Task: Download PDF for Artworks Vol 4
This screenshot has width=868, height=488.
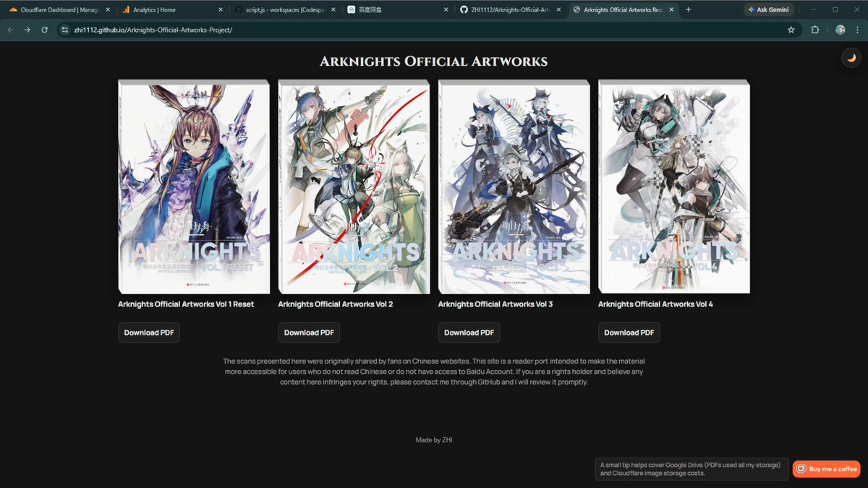Action: click(629, 333)
